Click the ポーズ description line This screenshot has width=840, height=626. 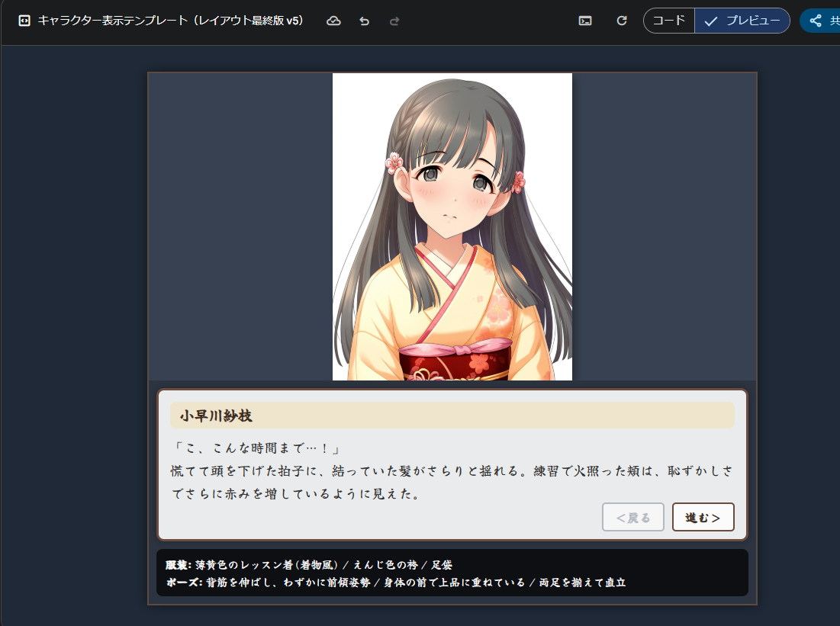396,583
